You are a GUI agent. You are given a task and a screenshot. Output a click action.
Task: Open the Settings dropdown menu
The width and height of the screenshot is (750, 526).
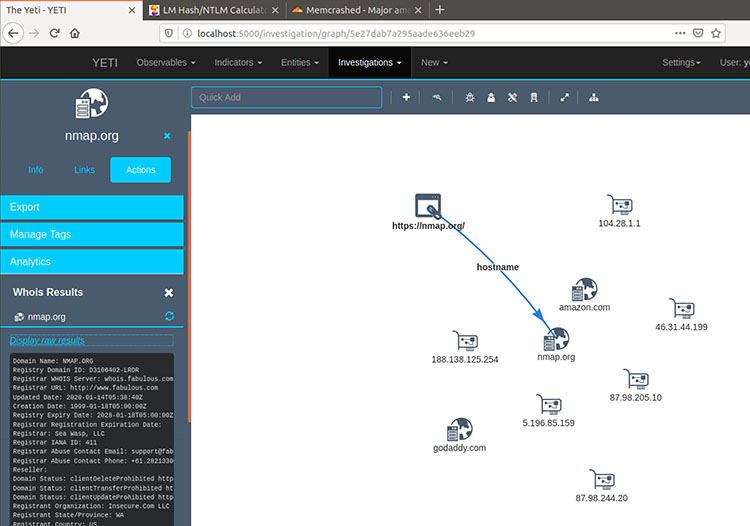[x=681, y=63]
